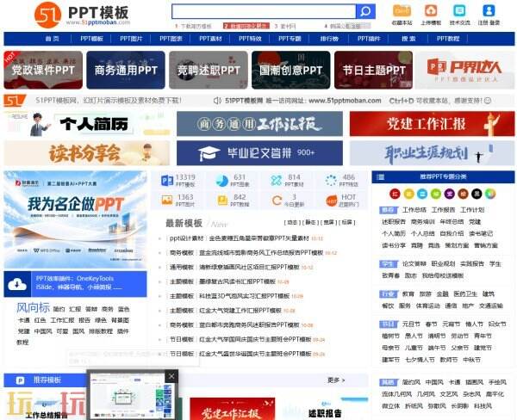This screenshot has width=517, height=420.
Task: Open the 党政课件PPT category banner
Action: click(x=43, y=70)
